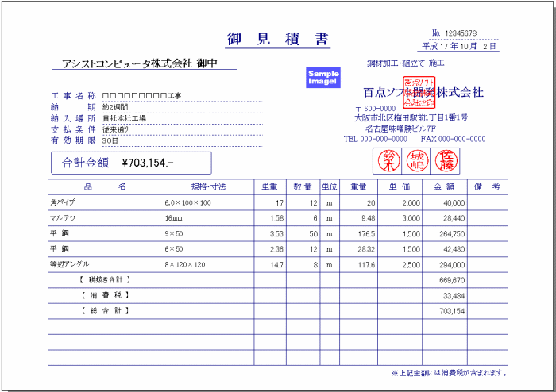Click the unit price 3,000
The width and height of the screenshot is (556, 392).
(411, 218)
